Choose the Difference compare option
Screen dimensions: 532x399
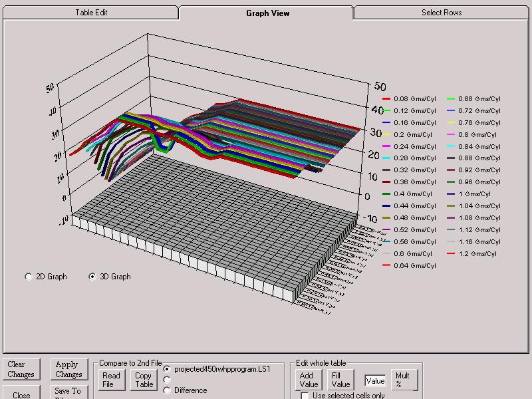tap(167, 390)
